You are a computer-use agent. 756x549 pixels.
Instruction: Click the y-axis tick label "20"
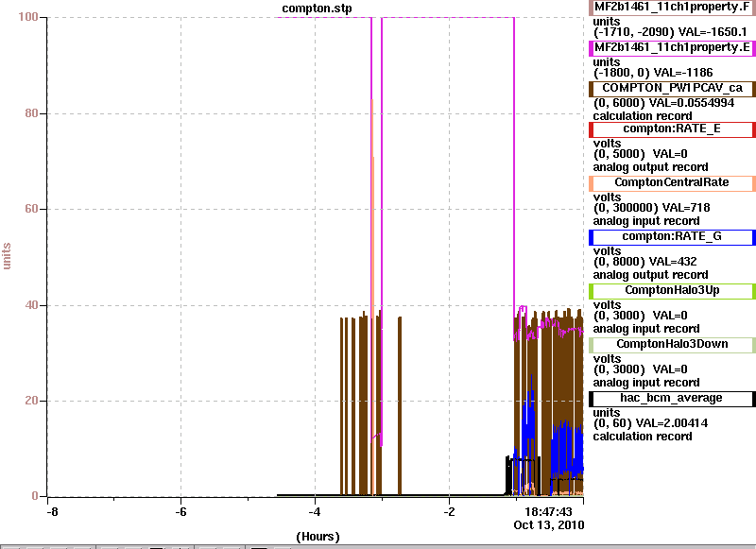click(x=31, y=401)
